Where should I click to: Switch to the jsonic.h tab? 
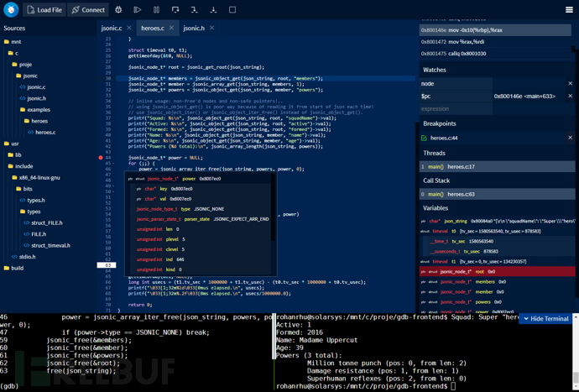click(194, 29)
